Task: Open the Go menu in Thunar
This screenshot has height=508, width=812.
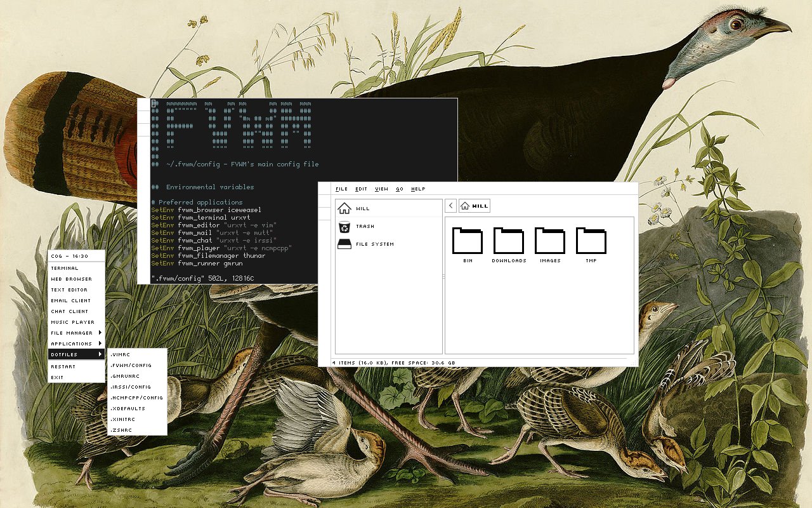Action: pos(400,189)
